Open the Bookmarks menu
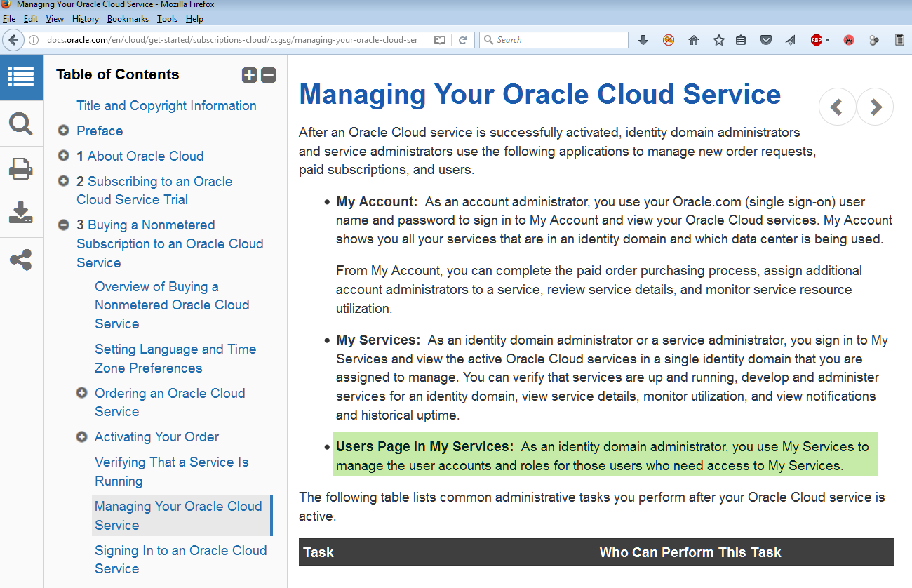This screenshot has height=588, width=912. [x=128, y=19]
